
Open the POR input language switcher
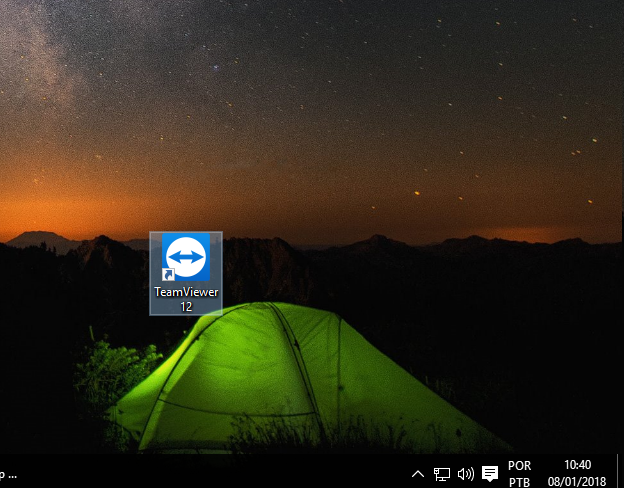520,465
